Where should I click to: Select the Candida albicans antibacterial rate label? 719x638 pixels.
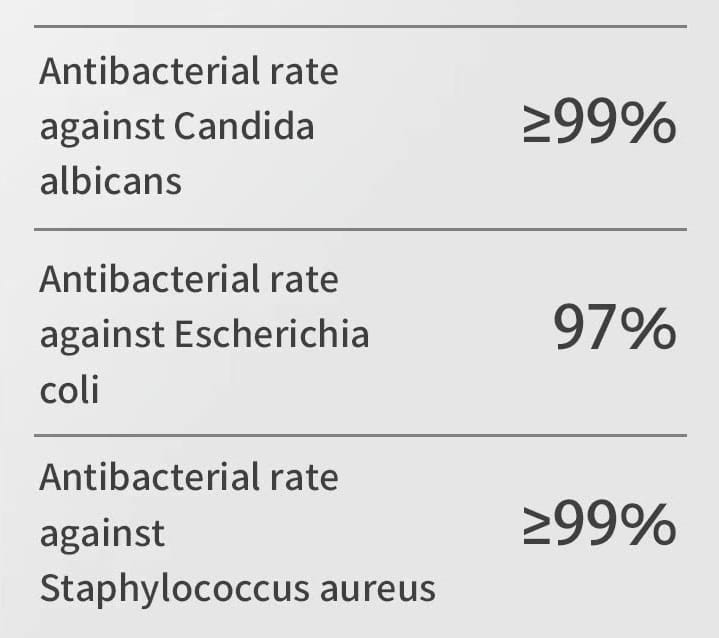pos(189,127)
